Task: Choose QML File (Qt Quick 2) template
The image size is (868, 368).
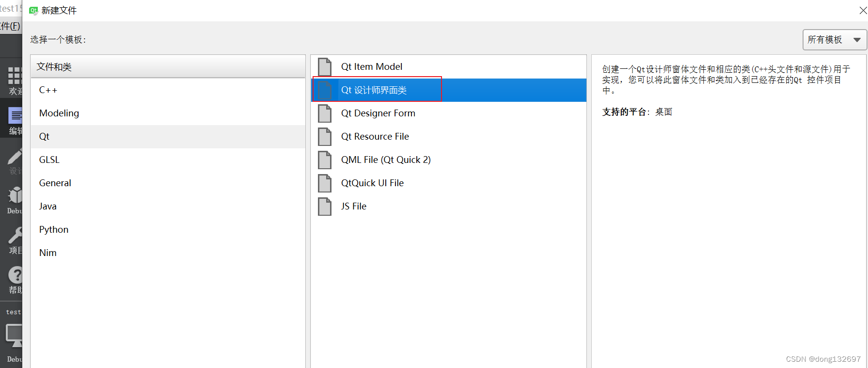Action: coord(448,160)
